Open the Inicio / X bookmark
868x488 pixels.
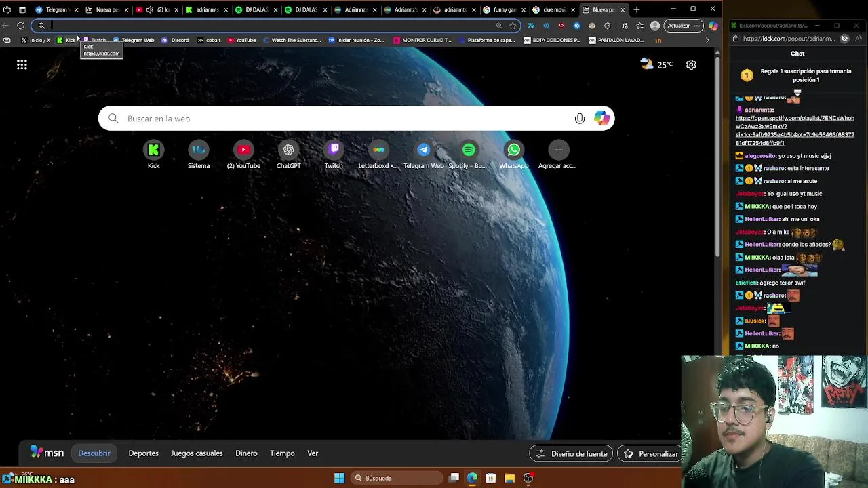(x=35, y=40)
